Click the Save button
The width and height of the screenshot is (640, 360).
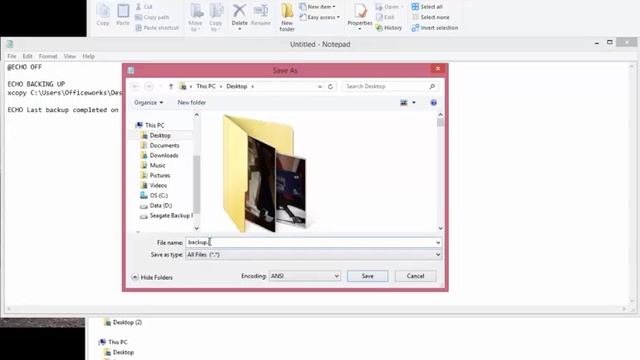coord(367,276)
